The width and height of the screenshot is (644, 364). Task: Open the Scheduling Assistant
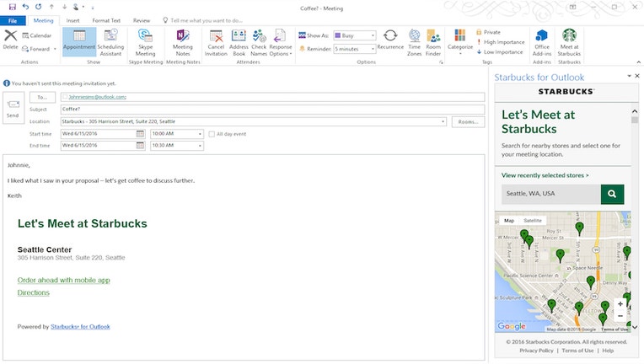tap(110, 42)
